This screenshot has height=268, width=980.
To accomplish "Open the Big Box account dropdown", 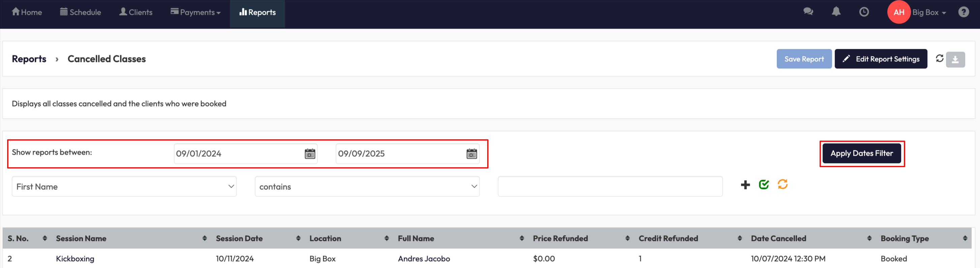I will (x=929, y=12).
